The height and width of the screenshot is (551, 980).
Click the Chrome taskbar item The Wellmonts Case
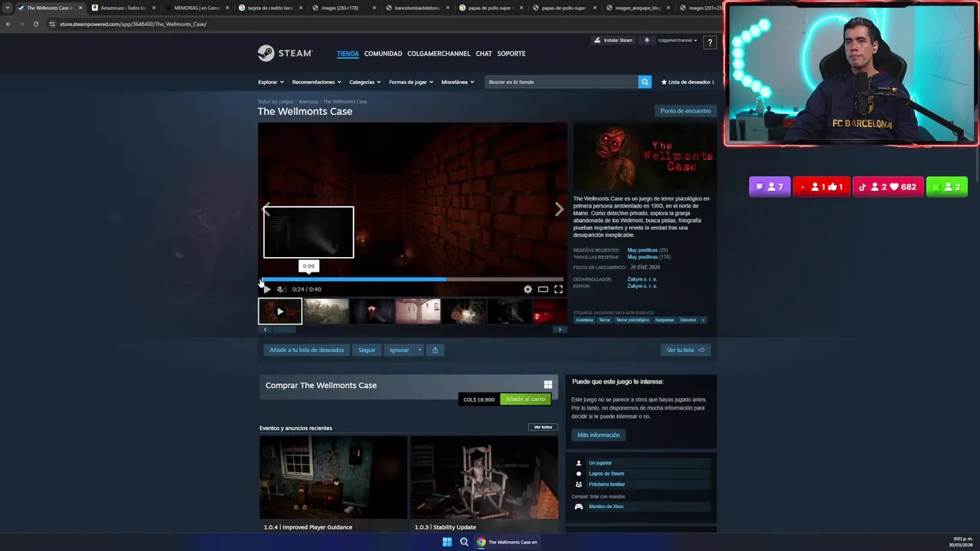507,542
